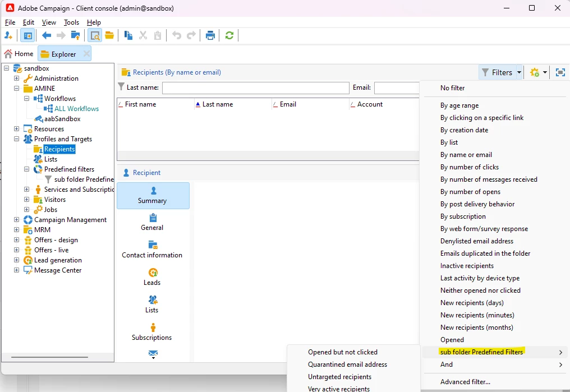Collapse the Profiles and Targets node
Image resolution: width=570 pixels, height=392 pixels.
point(16,139)
